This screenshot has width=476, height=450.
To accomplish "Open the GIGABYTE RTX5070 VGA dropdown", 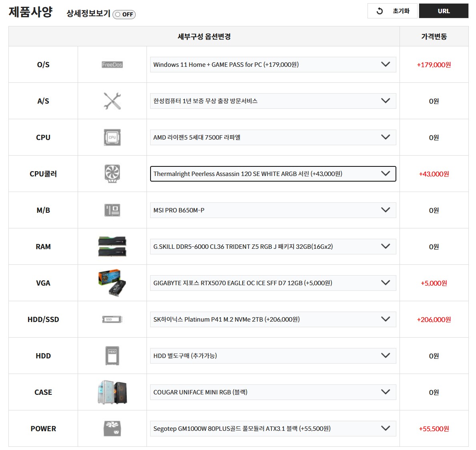I will pos(273,283).
